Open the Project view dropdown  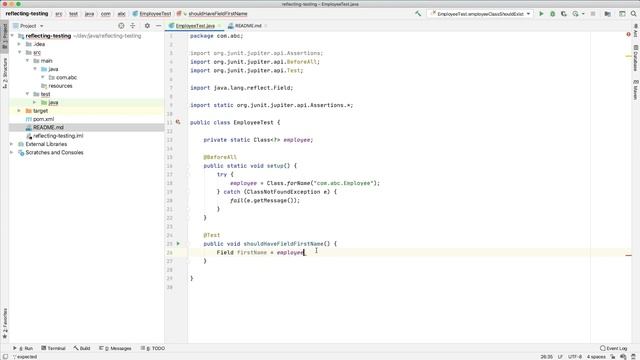(29, 26)
